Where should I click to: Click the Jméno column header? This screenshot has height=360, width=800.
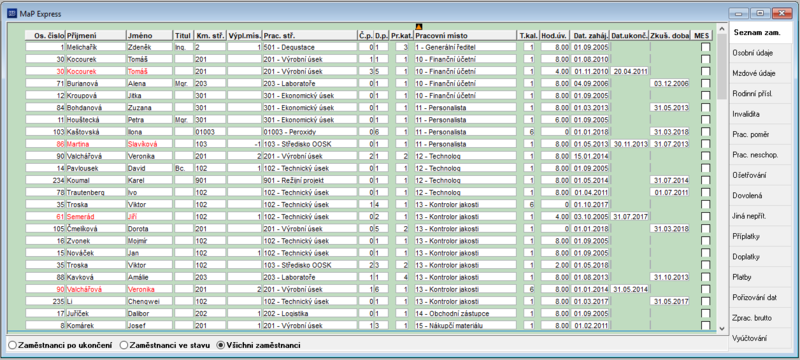pyautogui.click(x=149, y=36)
